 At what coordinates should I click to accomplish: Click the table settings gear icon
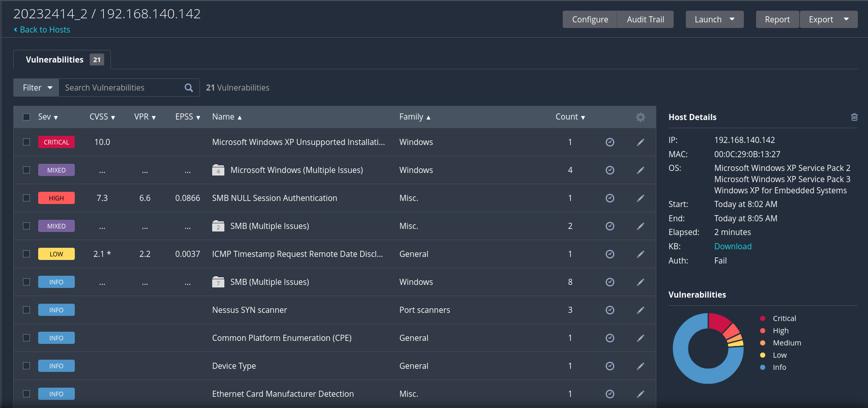point(640,117)
